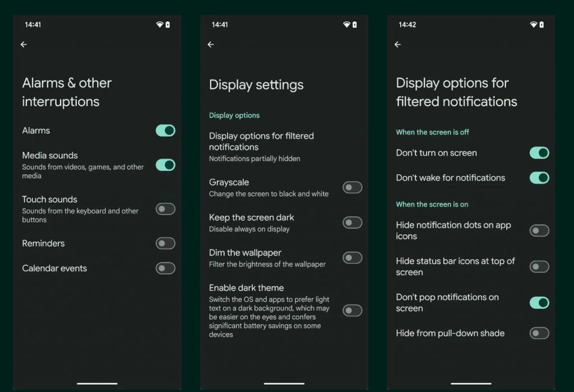
Task: Enable Touch sounds toggle
Action: 165,209
